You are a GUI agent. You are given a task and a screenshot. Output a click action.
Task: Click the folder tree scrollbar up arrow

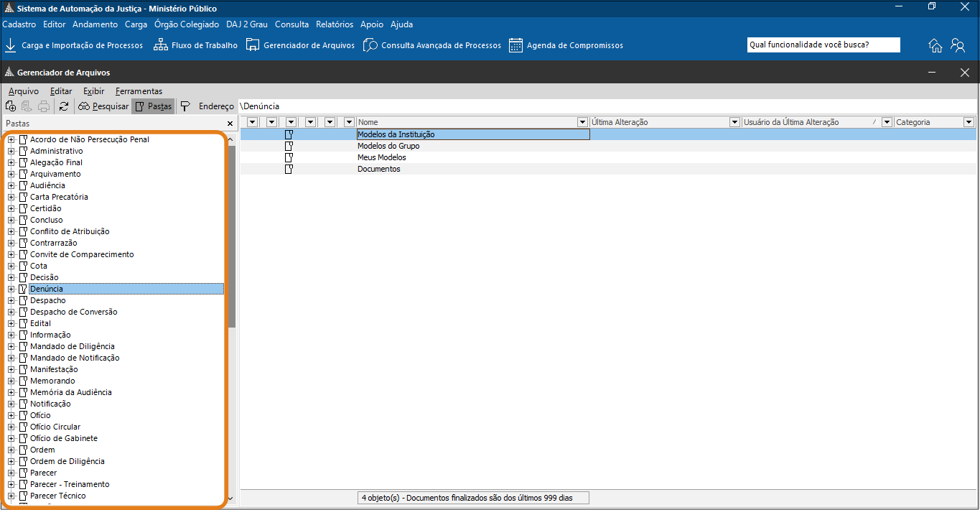tap(230, 139)
